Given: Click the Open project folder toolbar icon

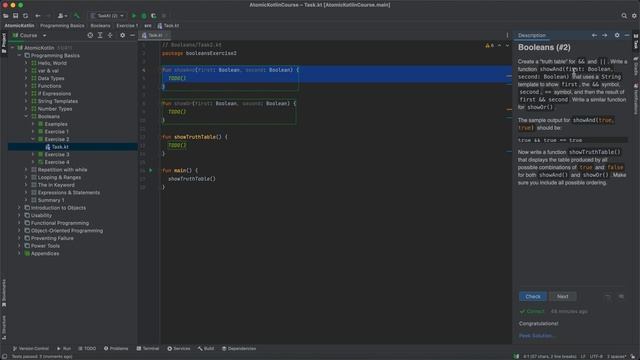Looking at the screenshot, I should (x=6, y=16).
